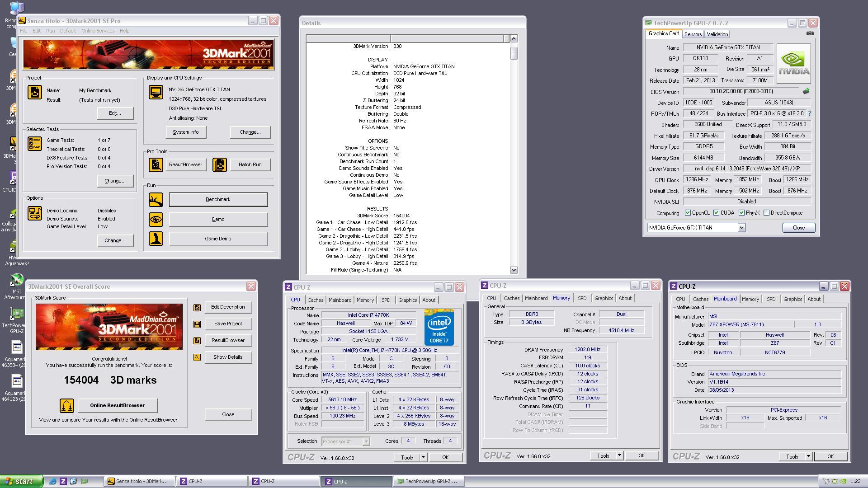
Task: Click the Batch Run icon in Pro Tools
Action: 220,164
